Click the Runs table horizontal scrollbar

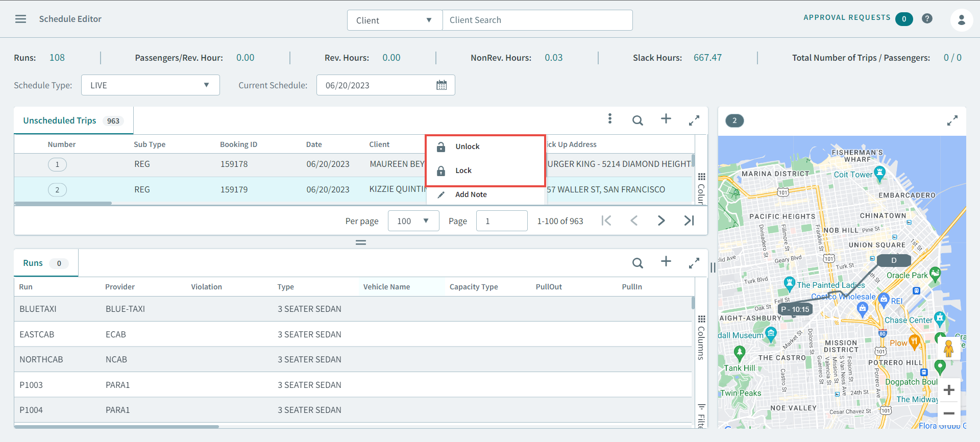[x=116, y=427]
